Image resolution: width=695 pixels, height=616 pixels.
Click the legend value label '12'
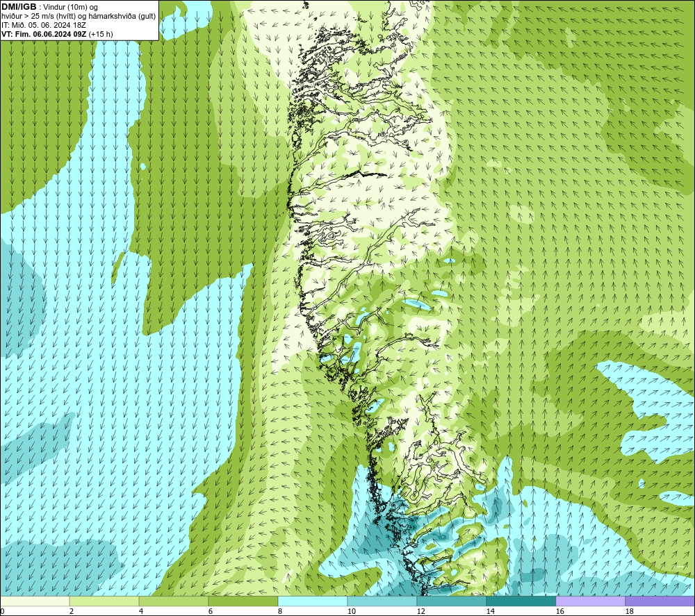click(420, 611)
